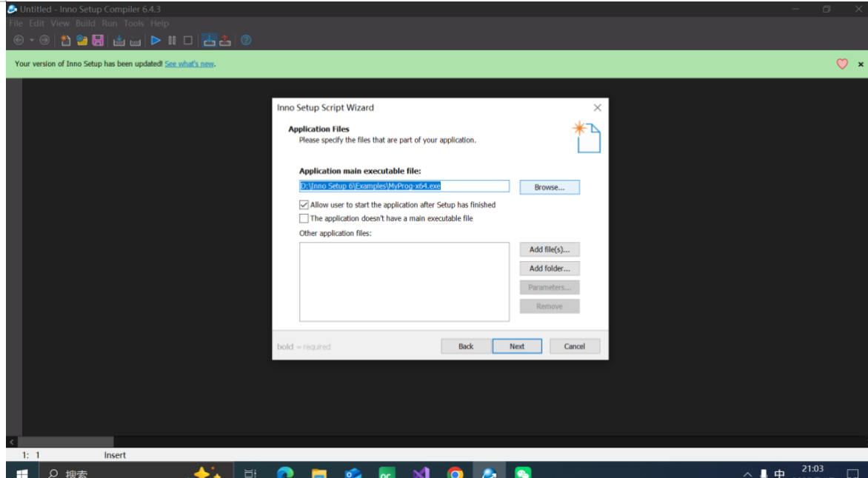868x478 pixels.
Task: Open Task View from the taskbar
Action: [x=250, y=473]
